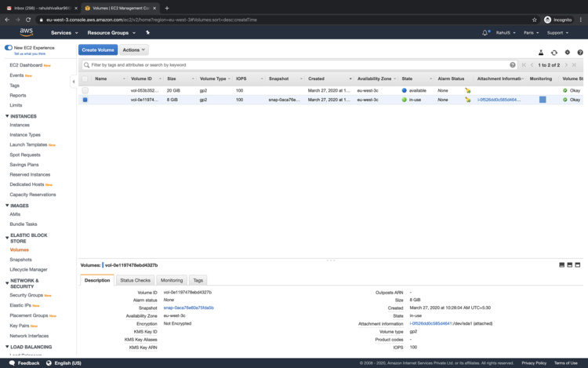Click the flask experiments icon
Viewport: 588px width, 368px height.
pos(540,52)
